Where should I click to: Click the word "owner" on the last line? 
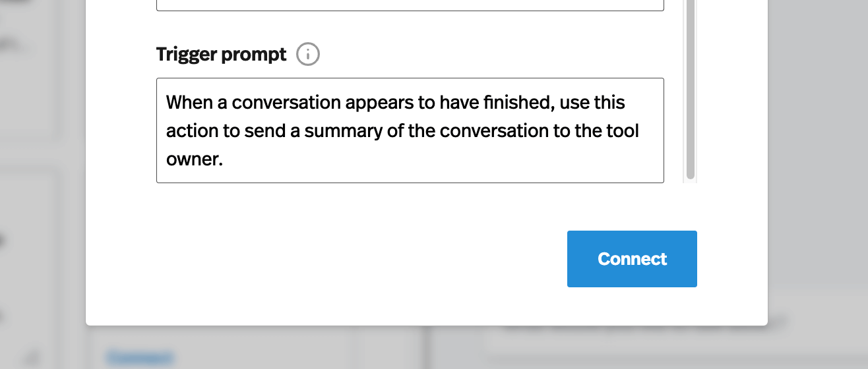pos(191,159)
